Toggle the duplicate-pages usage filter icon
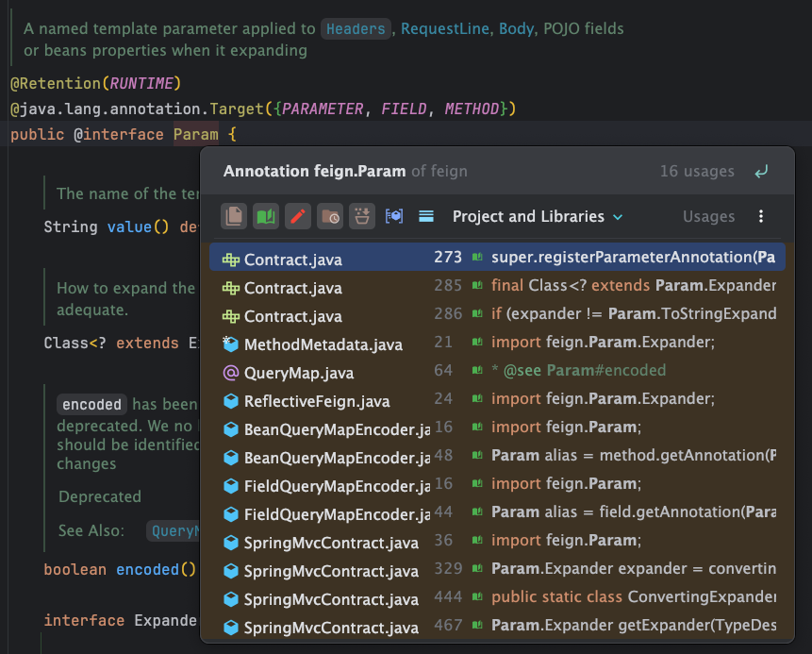812x654 pixels. [234, 216]
